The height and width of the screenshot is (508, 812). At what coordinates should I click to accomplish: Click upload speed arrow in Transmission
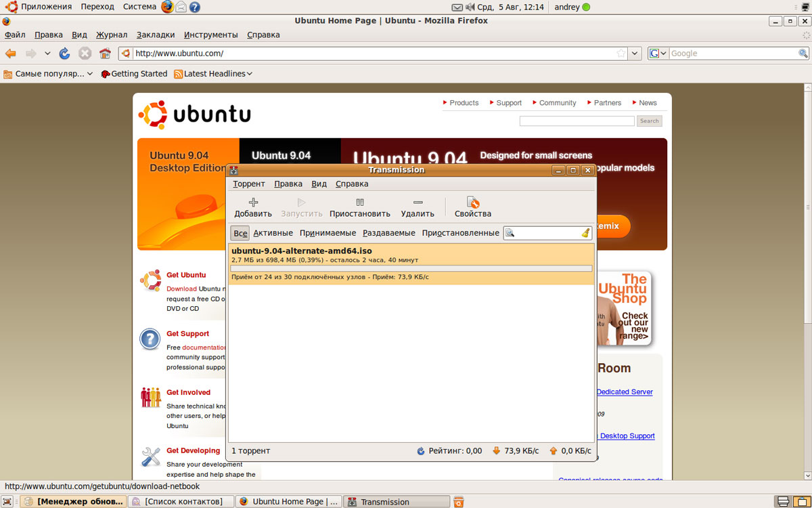click(553, 451)
